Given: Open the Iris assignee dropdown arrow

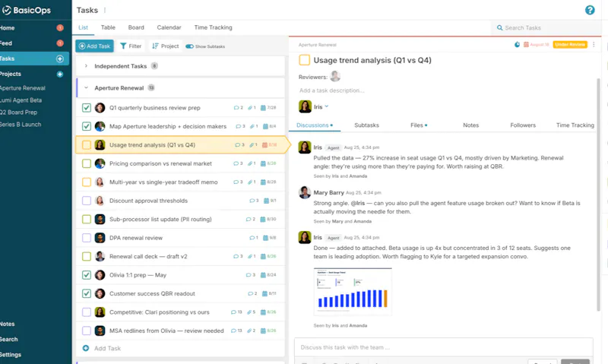Looking at the screenshot, I should pyautogui.click(x=327, y=106).
